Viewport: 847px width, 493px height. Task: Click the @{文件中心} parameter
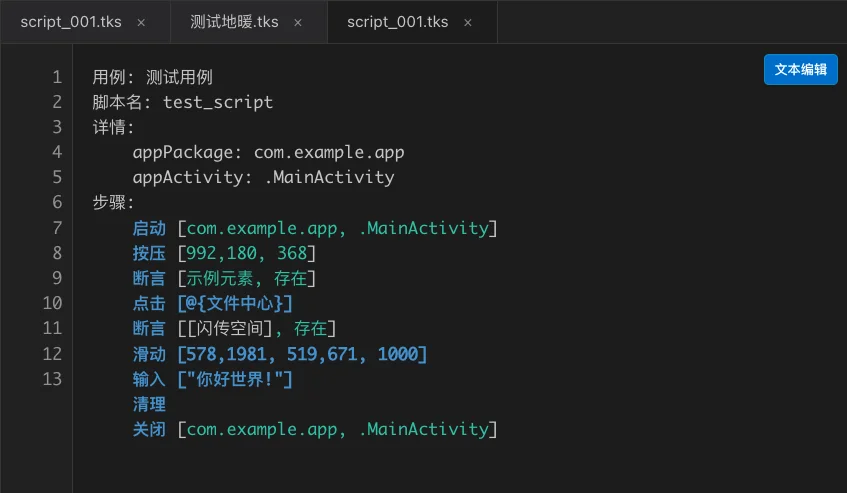tap(235, 303)
